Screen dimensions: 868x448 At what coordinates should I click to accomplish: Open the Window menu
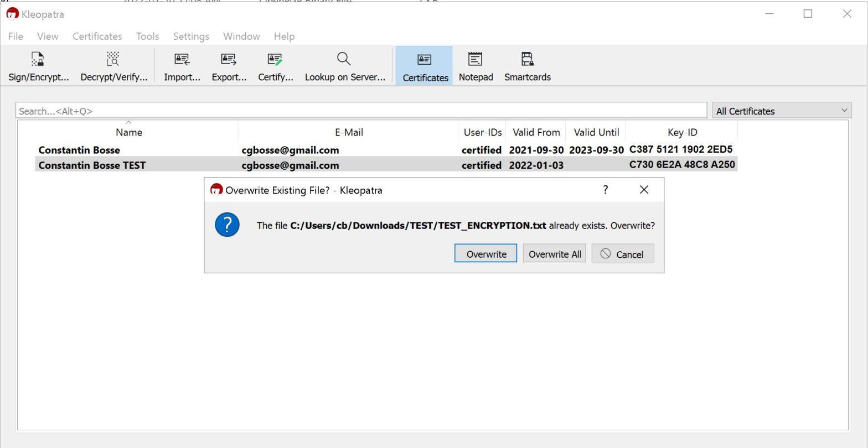click(x=241, y=37)
